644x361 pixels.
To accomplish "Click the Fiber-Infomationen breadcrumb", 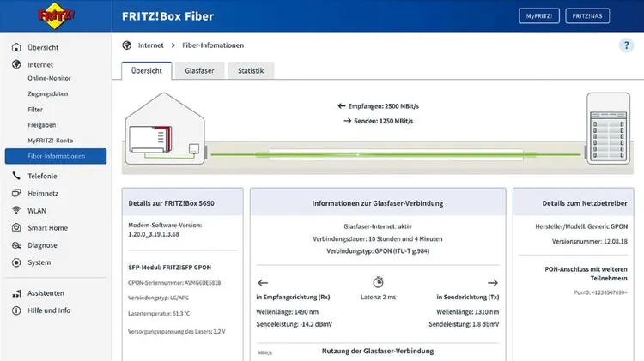I will [213, 45].
